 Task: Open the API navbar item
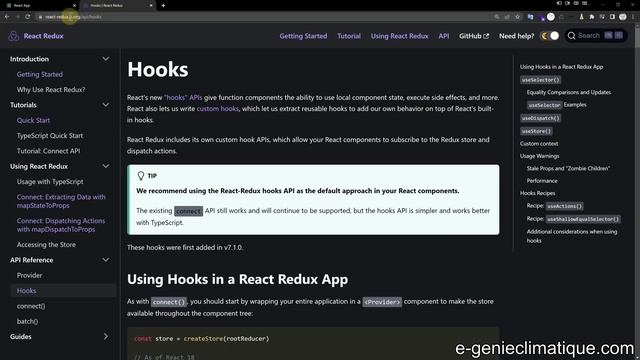coord(444,36)
